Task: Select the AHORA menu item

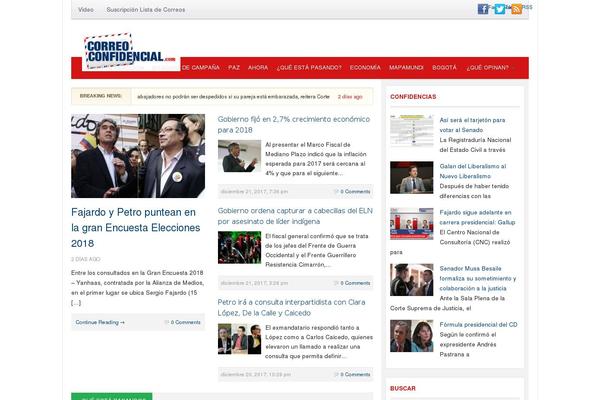Action: (x=258, y=67)
